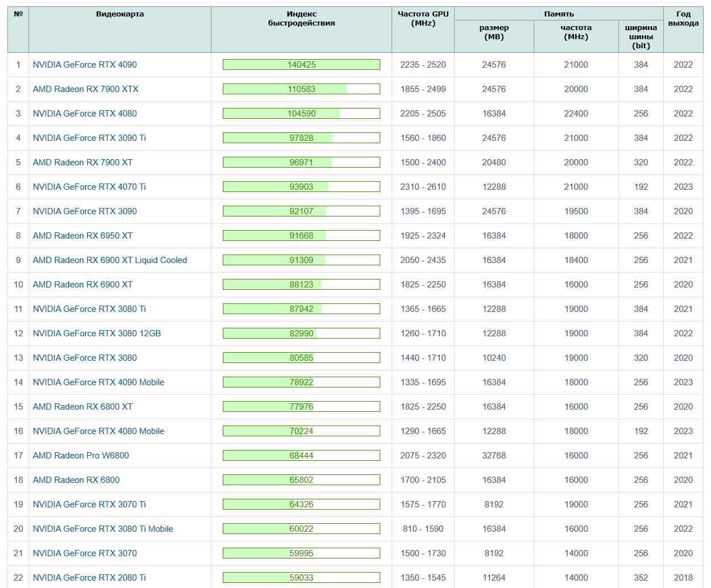Viewport: 711px width, 588px height.
Task: Open NVIDIA GeForce RTX 3080 Ti Mobile link
Action: [103, 529]
